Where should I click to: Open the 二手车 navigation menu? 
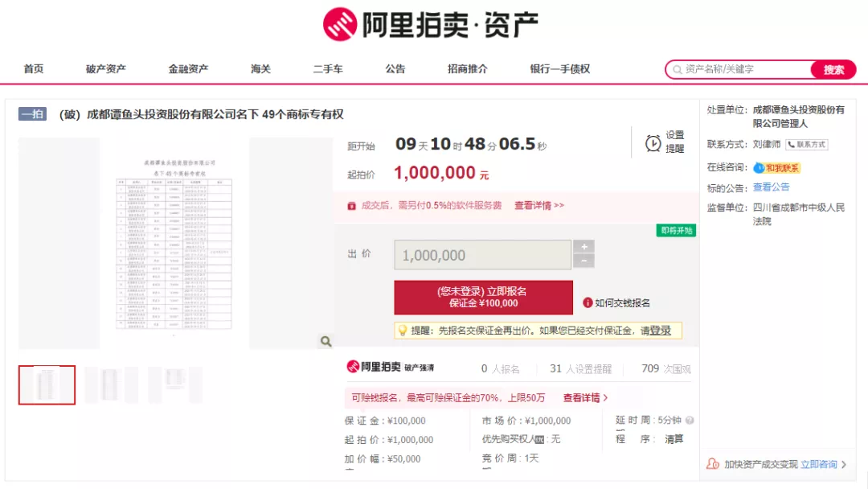click(x=329, y=68)
